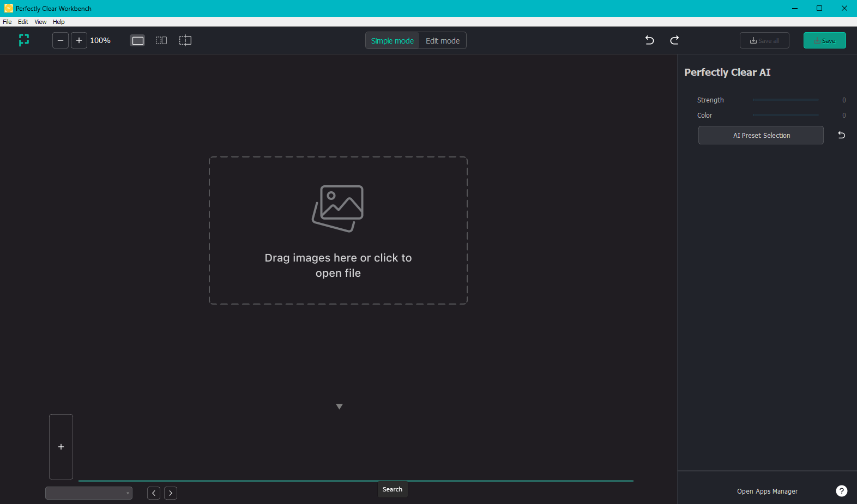Zoom in with the plus button
The image size is (857, 504).
(79, 40)
